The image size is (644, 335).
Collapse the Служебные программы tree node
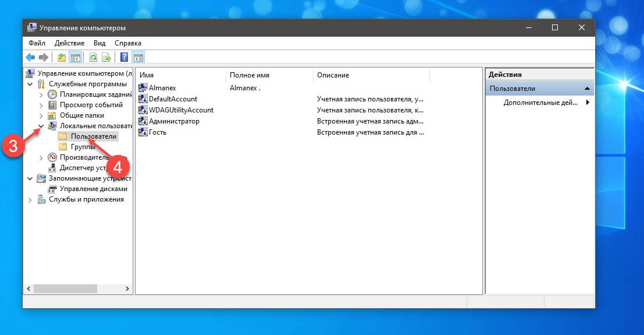click(x=30, y=84)
